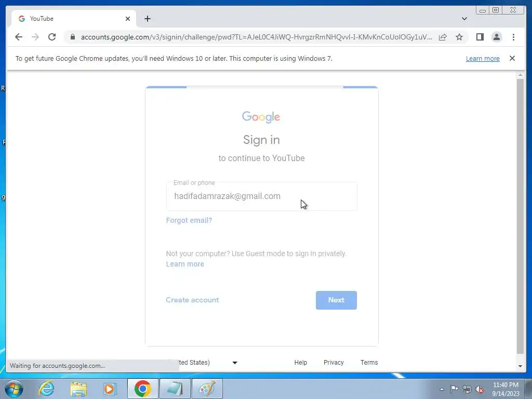Open a new tab
532x399 pixels.
pos(147,19)
